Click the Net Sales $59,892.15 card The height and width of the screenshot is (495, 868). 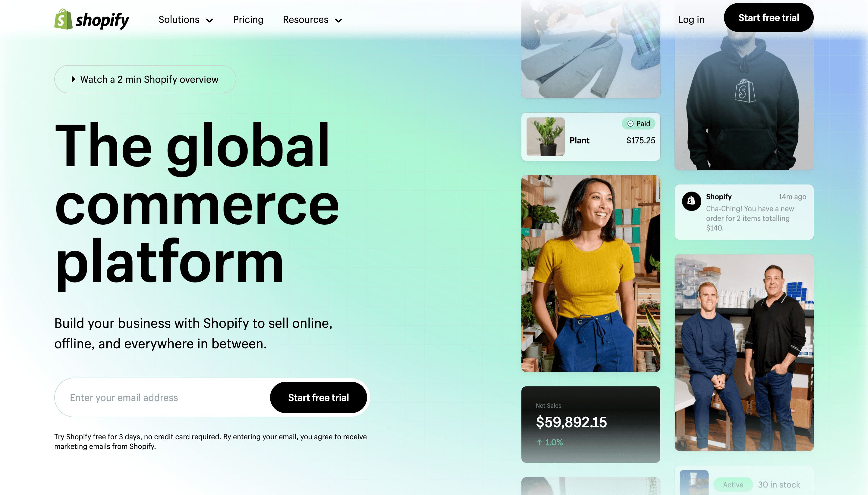(591, 424)
